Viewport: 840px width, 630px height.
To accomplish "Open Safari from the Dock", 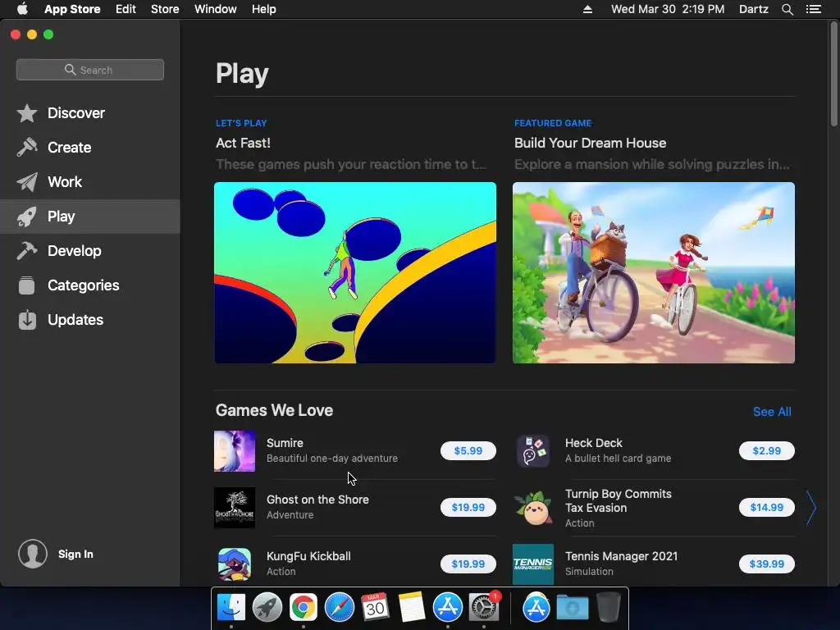I will [x=339, y=608].
